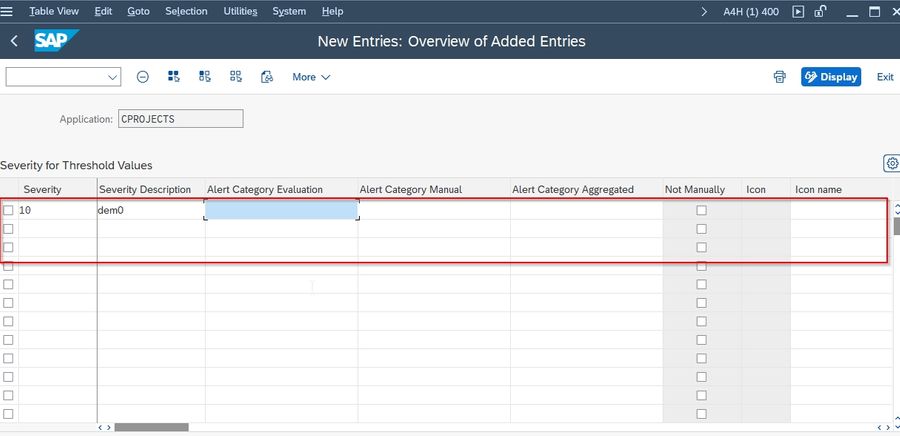Click the SAP logo
The height and width of the screenshot is (436, 900).
click(x=56, y=41)
